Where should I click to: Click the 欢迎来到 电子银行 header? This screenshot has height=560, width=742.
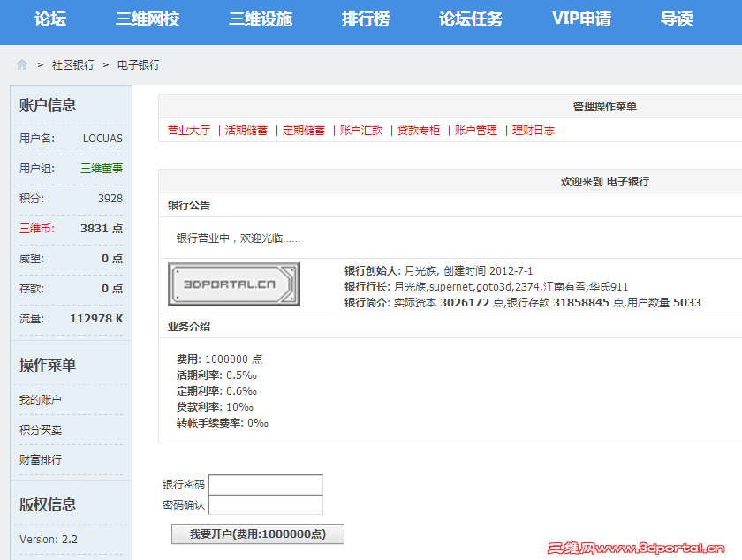tap(605, 181)
